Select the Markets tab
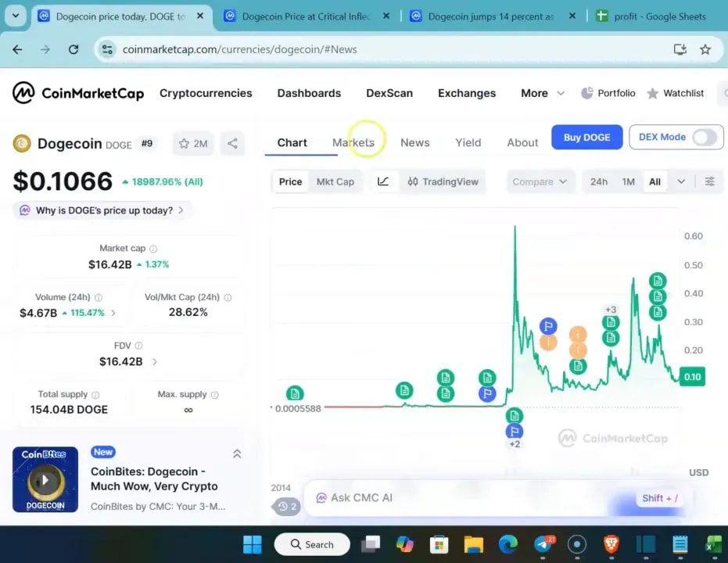Viewport: 728px width, 563px height. [353, 142]
